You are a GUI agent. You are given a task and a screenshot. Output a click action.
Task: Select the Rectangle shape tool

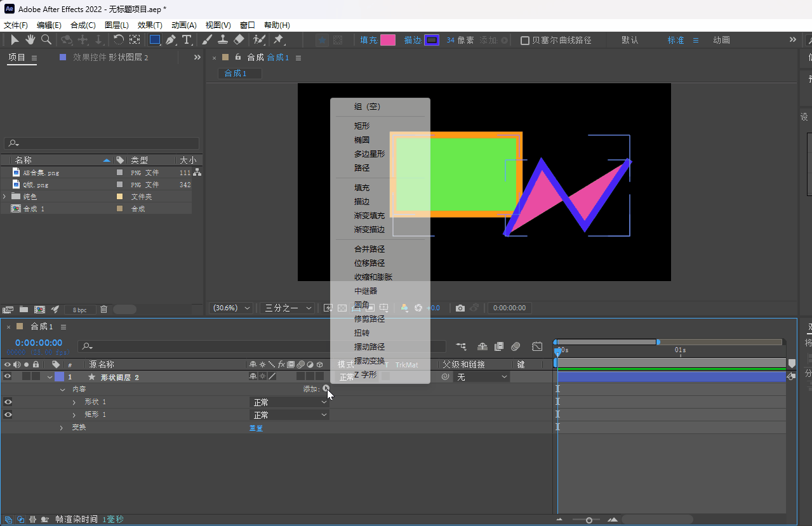154,40
